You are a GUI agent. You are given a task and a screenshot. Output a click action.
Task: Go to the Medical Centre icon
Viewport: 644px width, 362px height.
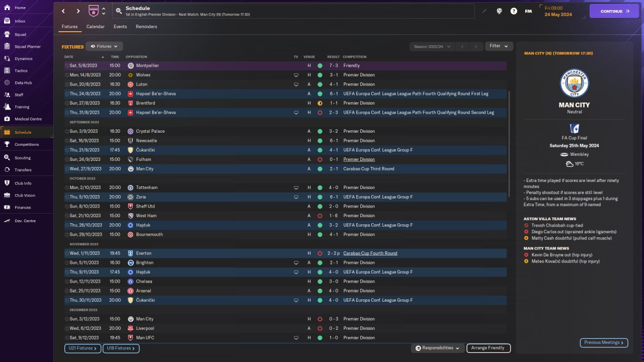(7, 119)
